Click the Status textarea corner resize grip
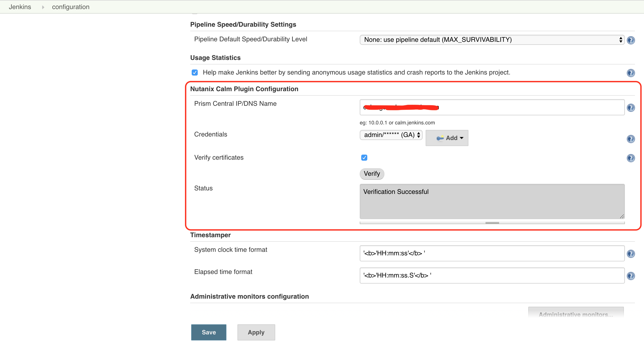The image size is (644, 348). [x=622, y=217]
